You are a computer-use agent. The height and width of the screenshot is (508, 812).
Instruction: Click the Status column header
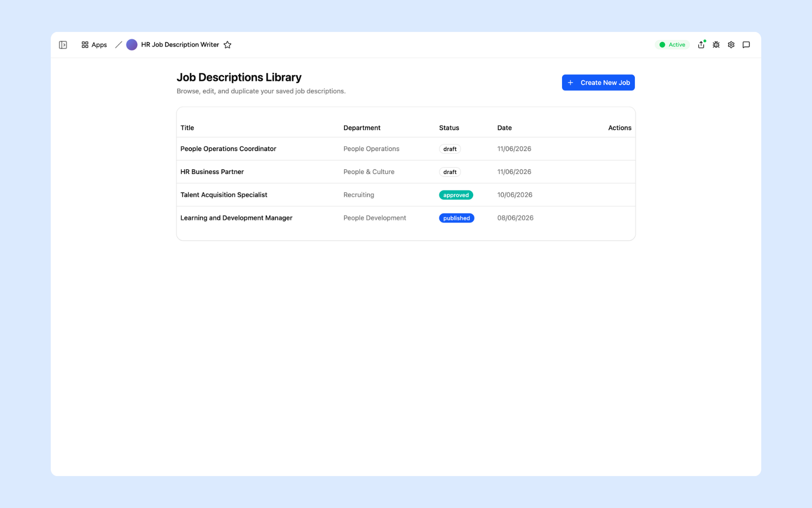(x=449, y=128)
